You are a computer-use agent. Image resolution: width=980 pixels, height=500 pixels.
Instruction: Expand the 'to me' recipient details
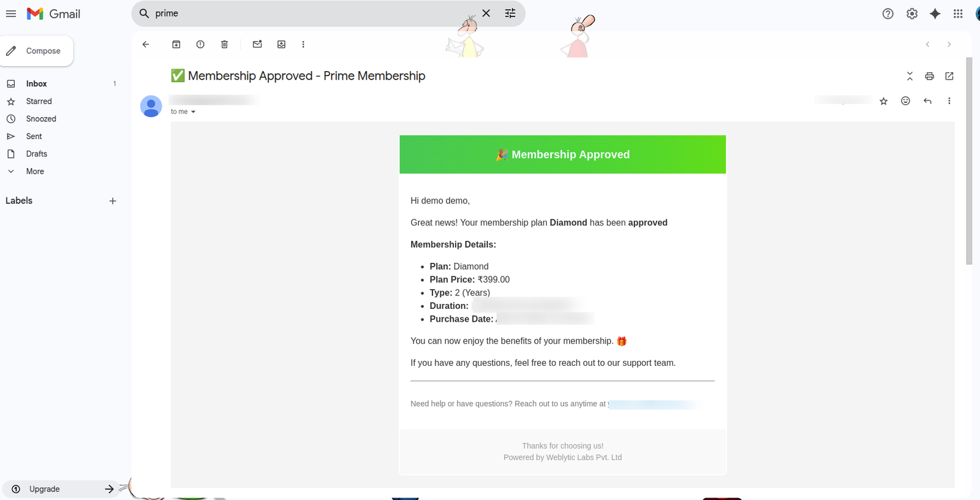[192, 112]
